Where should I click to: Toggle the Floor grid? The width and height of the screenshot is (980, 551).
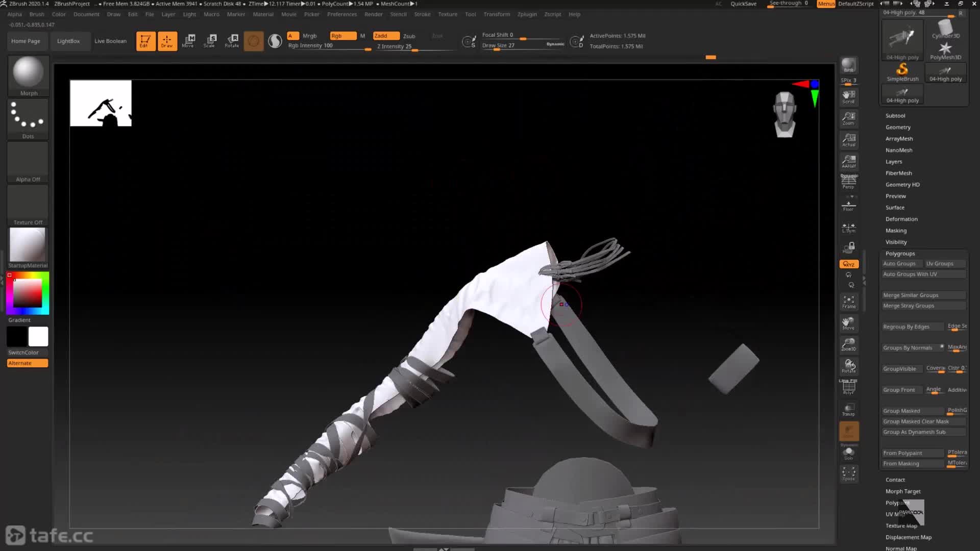tap(849, 204)
